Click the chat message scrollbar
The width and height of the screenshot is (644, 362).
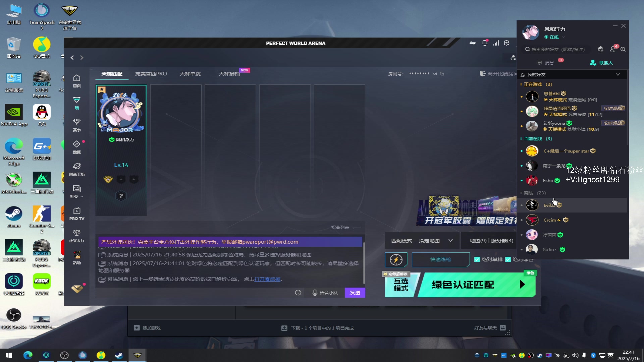(364, 263)
